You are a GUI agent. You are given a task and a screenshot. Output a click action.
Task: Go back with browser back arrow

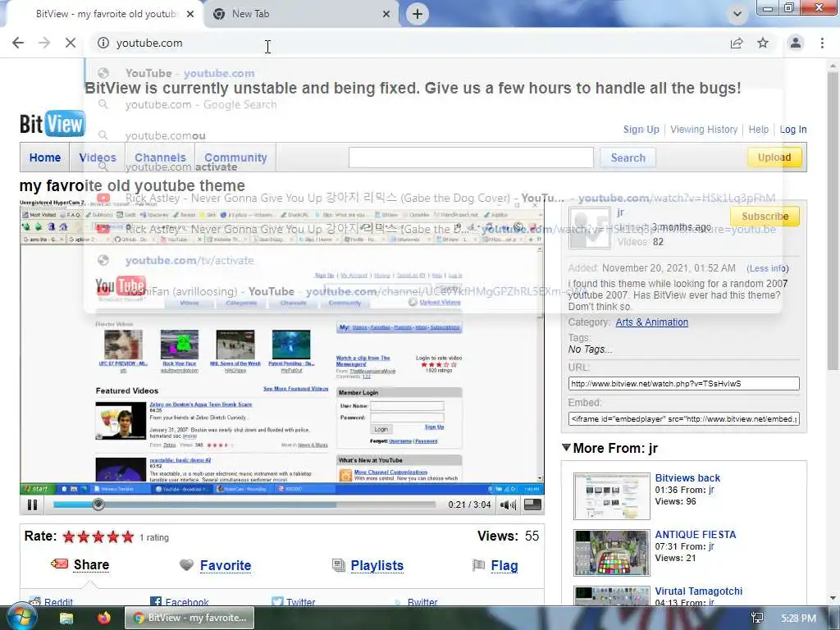pyautogui.click(x=18, y=43)
